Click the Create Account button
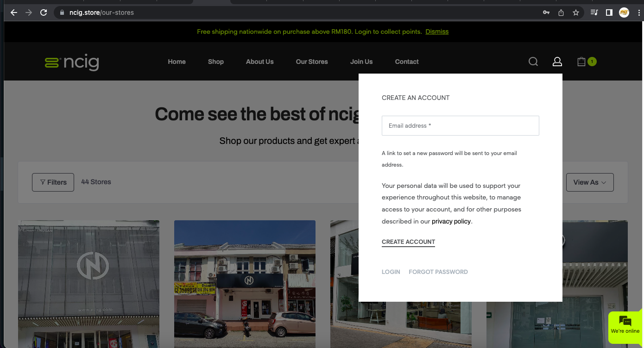This screenshot has width=644, height=348. [x=408, y=242]
